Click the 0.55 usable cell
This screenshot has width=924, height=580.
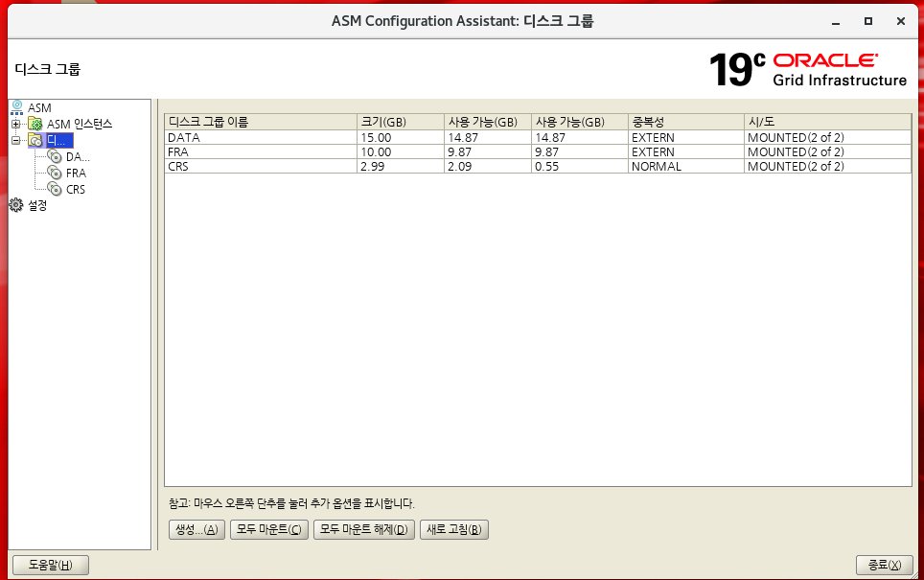tap(580, 166)
